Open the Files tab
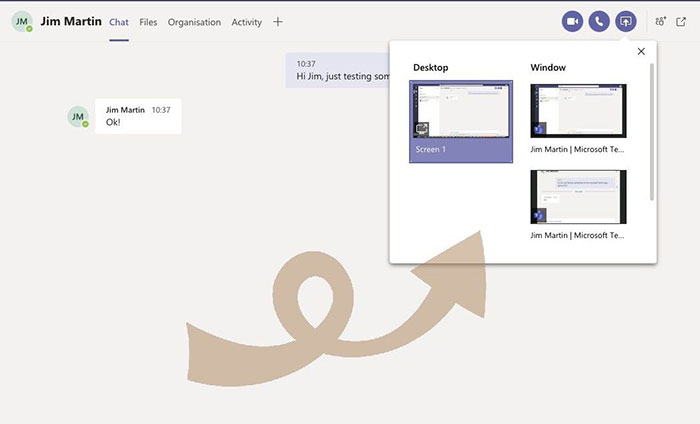Viewport: 700px width, 424px height. point(148,22)
